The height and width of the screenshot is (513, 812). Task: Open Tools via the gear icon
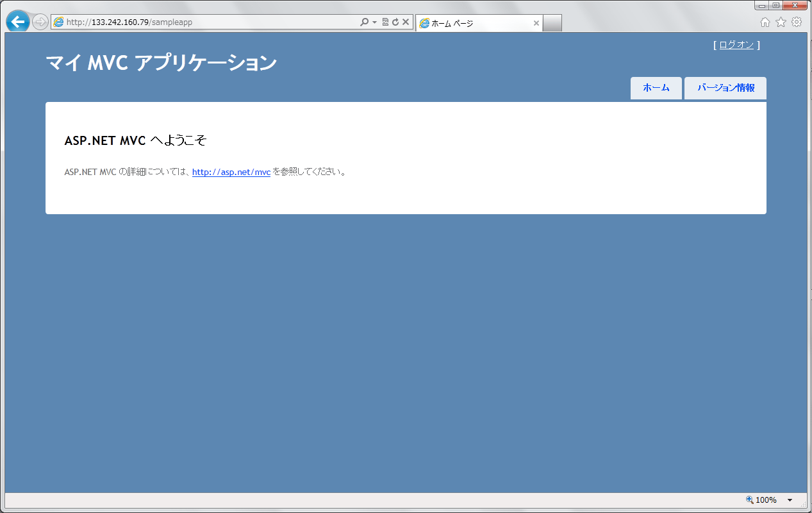point(796,21)
